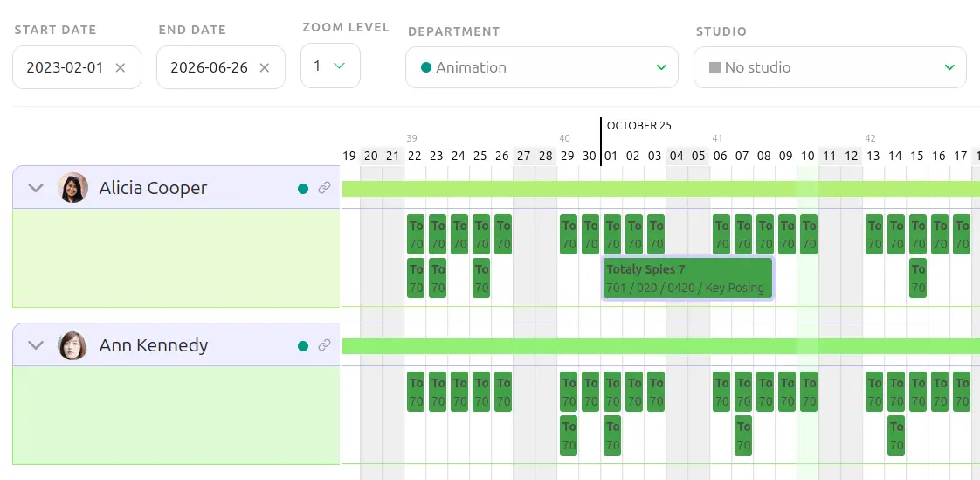Collapse Alicia Cooper's schedule row

click(36, 188)
